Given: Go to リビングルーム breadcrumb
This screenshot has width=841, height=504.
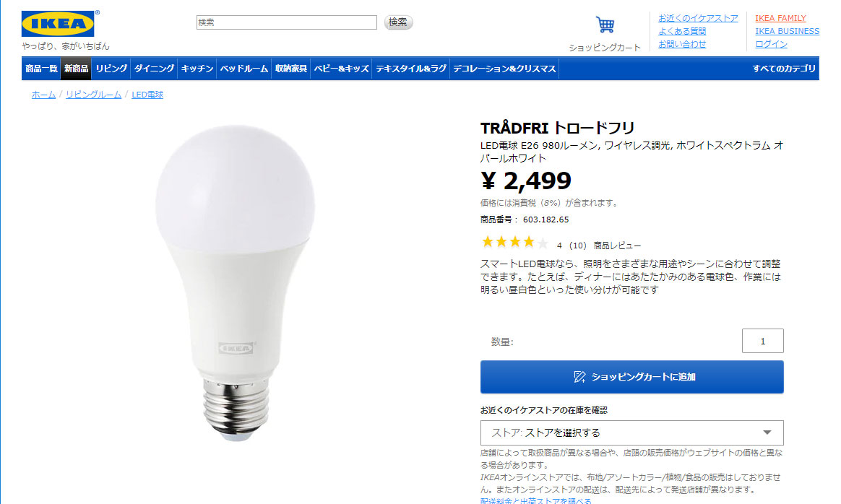Looking at the screenshot, I should pos(93,95).
